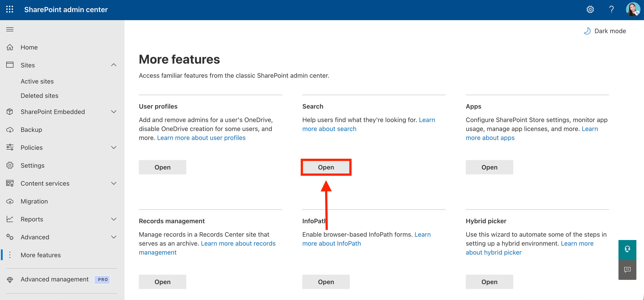Click the Policies sliders icon
Viewport: 644px width, 300px height.
pos(10,148)
